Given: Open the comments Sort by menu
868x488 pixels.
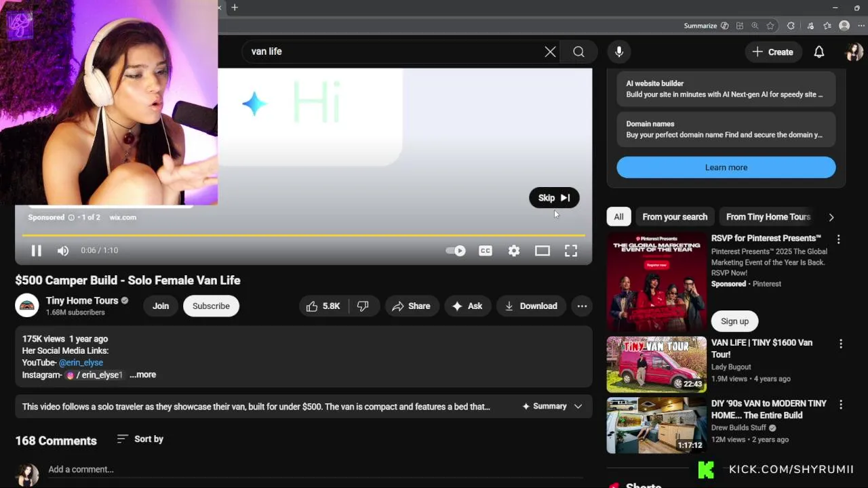Looking at the screenshot, I should (x=140, y=439).
